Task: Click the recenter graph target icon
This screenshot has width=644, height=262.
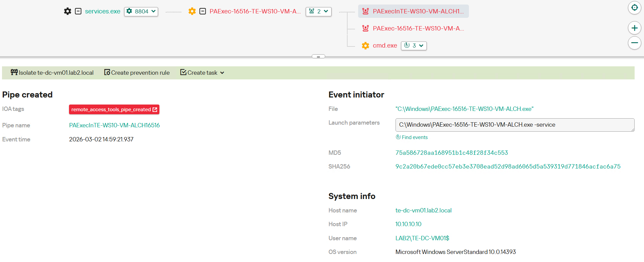Action: (634, 8)
